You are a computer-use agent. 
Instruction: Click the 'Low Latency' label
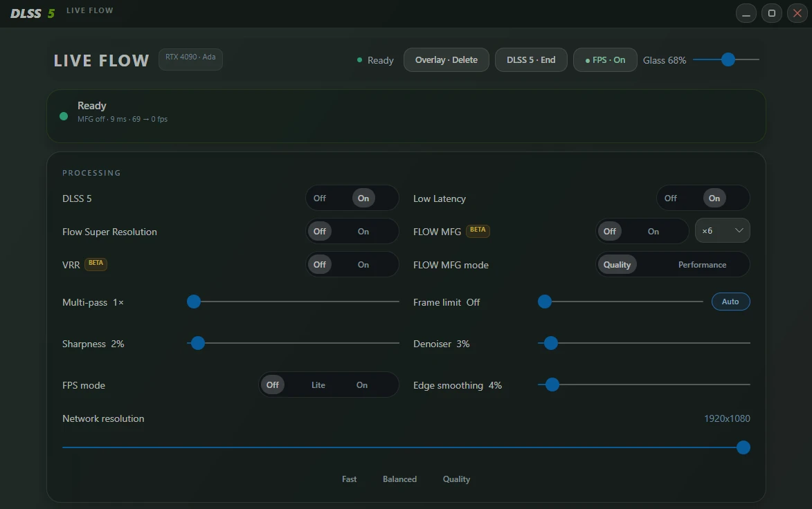coord(439,198)
